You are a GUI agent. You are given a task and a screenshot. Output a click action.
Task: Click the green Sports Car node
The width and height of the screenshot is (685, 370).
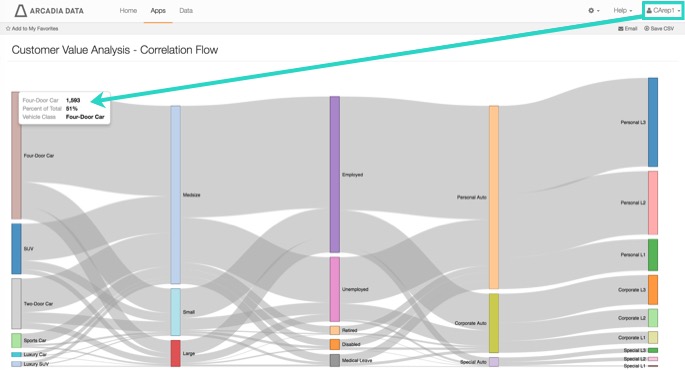click(16, 340)
